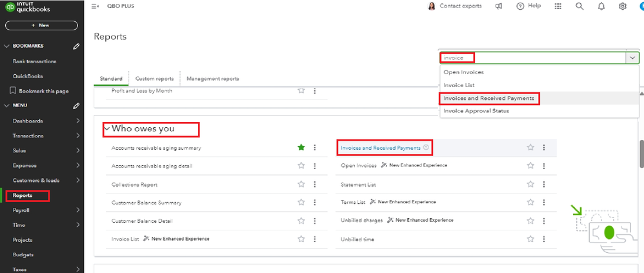Image resolution: width=644 pixels, height=273 pixels.
Task: Favorite the Invoices and Received Payments report
Action: tap(530, 148)
